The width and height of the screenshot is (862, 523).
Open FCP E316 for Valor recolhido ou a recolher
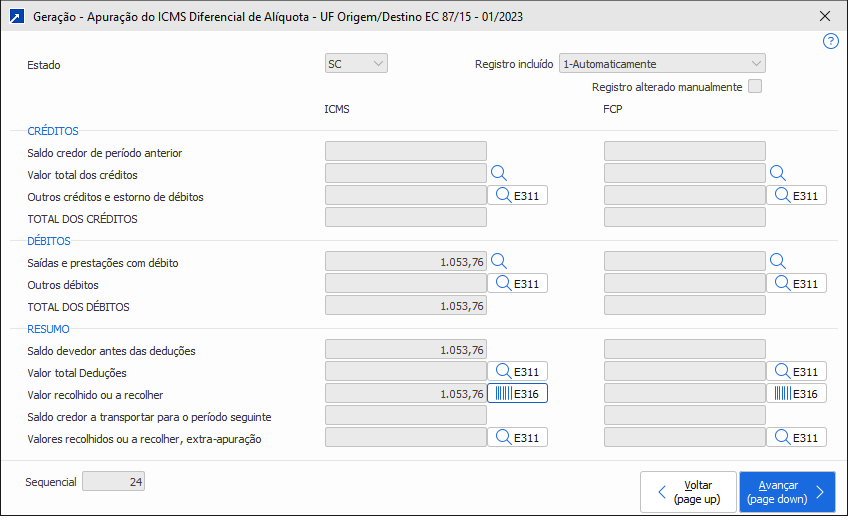click(x=797, y=394)
